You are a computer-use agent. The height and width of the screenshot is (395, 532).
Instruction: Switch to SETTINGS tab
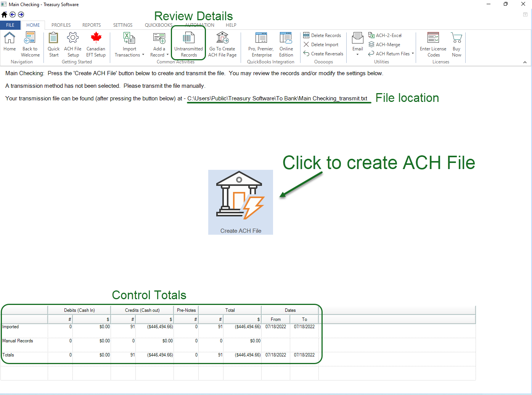(123, 25)
